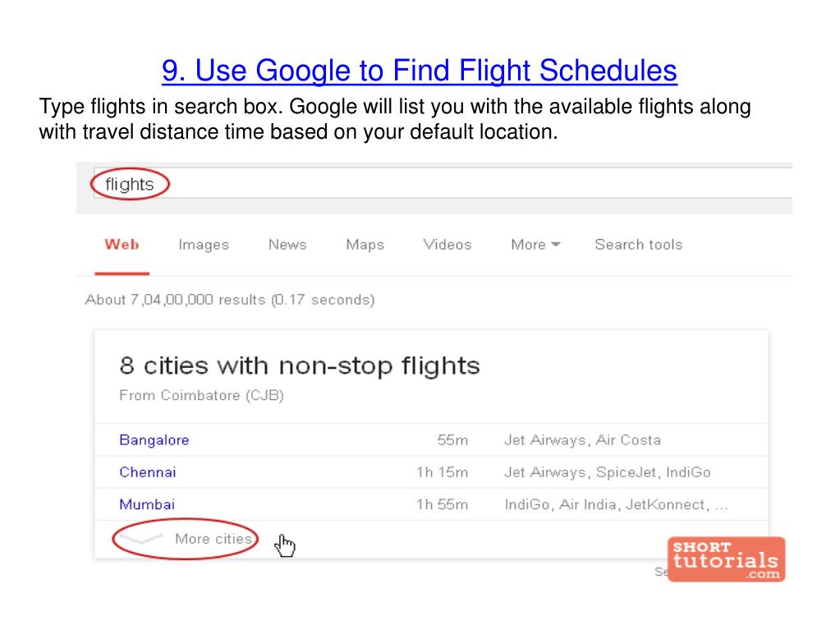Image resolution: width=840 pixels, height=630 pixels.
Task: Open the News tab
Action: click(x=287, y=245)
